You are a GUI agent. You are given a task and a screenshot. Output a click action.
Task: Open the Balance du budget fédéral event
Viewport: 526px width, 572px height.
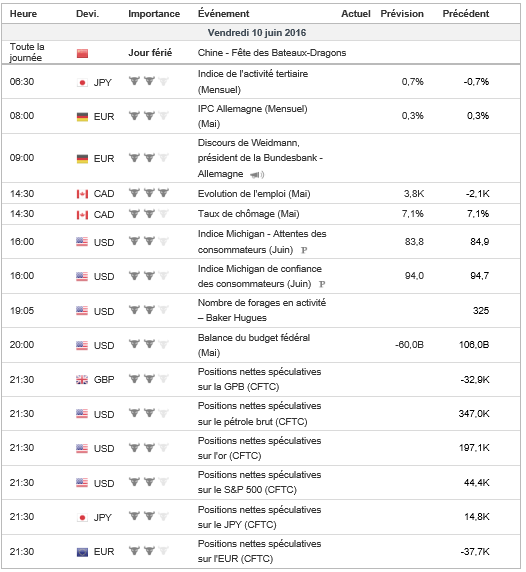coord(254,345)
